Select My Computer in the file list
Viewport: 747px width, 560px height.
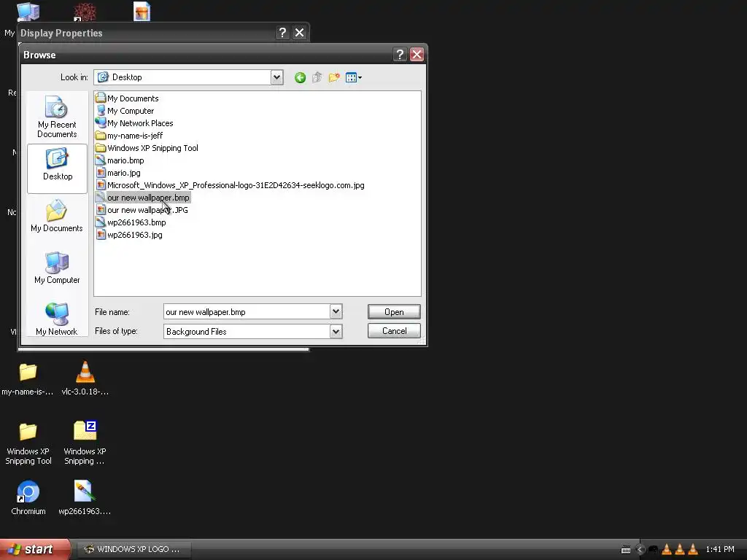[125, 111]
